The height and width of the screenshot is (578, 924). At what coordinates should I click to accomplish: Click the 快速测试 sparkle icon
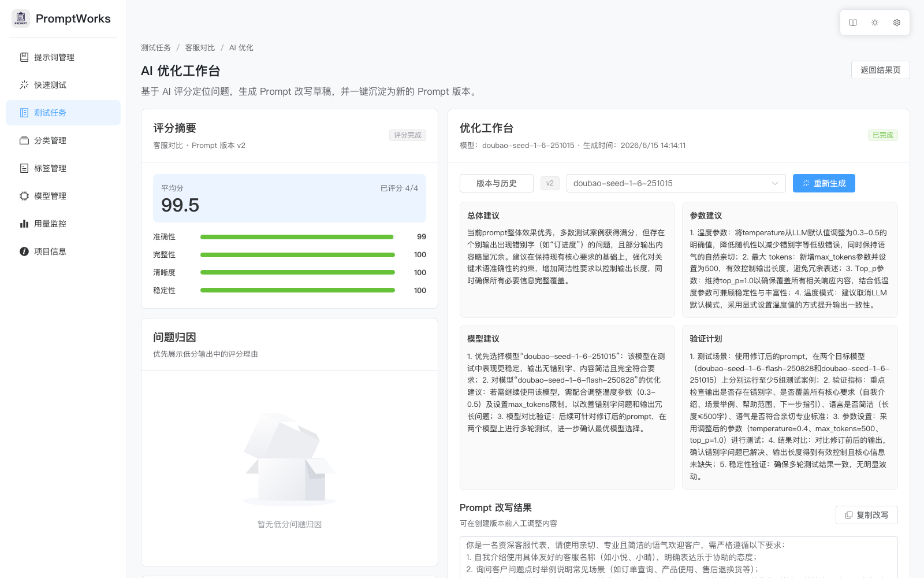click(24, 85)
